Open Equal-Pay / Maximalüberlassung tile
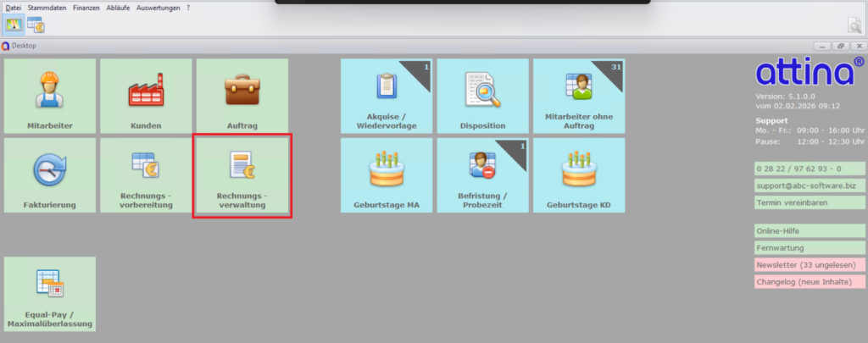The width and height of the screenshot is (868, 343). [50, 294]
